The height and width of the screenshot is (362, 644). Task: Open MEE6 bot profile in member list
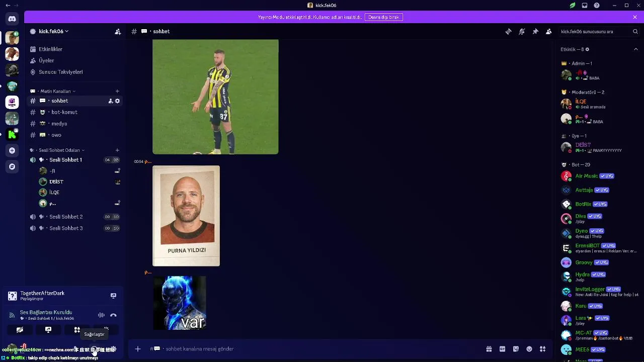pos(599,349)
